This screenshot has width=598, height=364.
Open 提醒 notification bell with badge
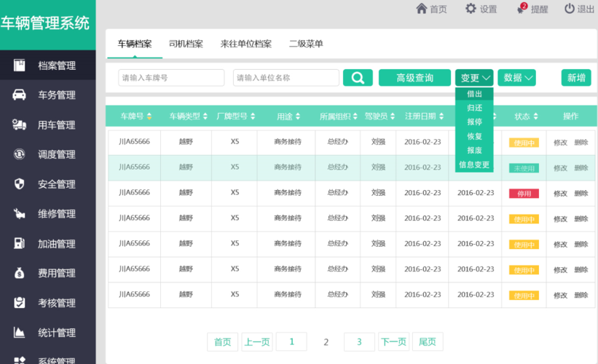pyautogui.click(x=522, y=9)
